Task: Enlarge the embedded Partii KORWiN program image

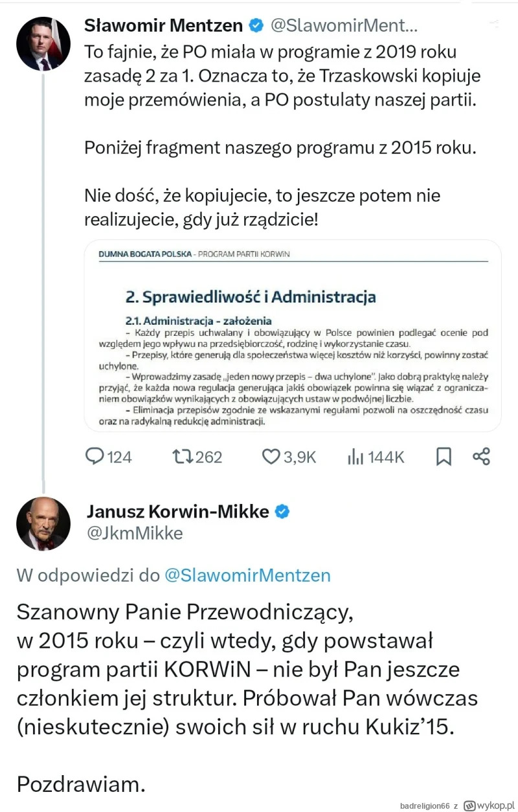Action: (x=293, y=336)
